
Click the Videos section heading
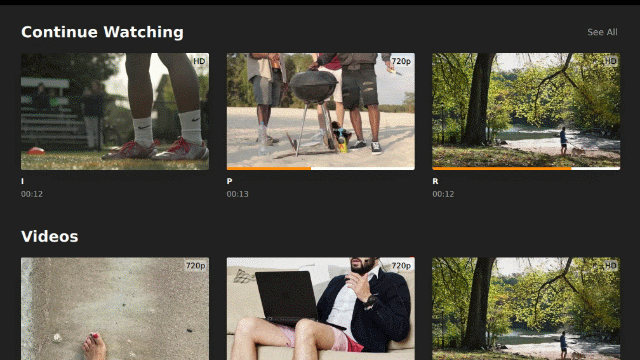pyautogui.click(x=49, y=237)
